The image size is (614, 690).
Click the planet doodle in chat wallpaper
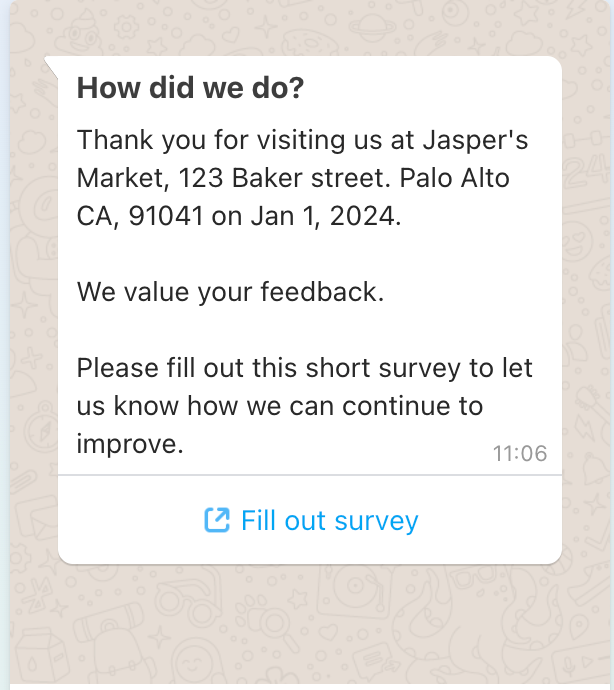tap(372, 28)
